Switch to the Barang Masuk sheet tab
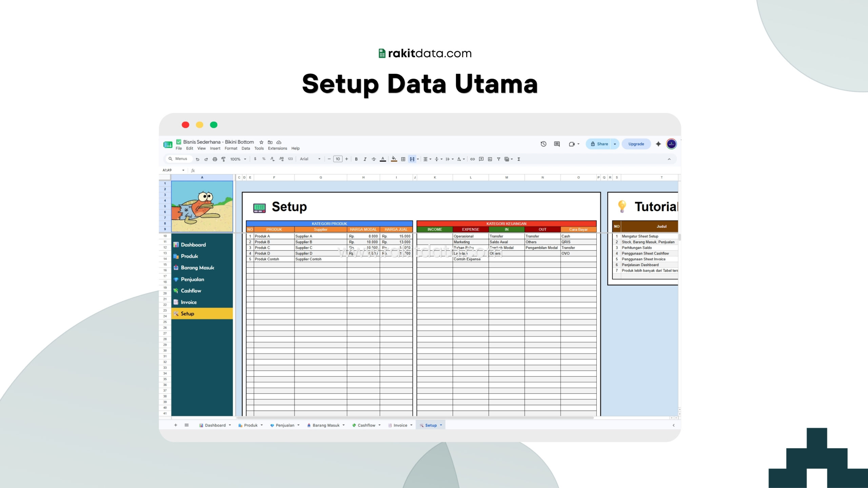The width and height of the screenshot is (868, 488). [x=326, y=425]
